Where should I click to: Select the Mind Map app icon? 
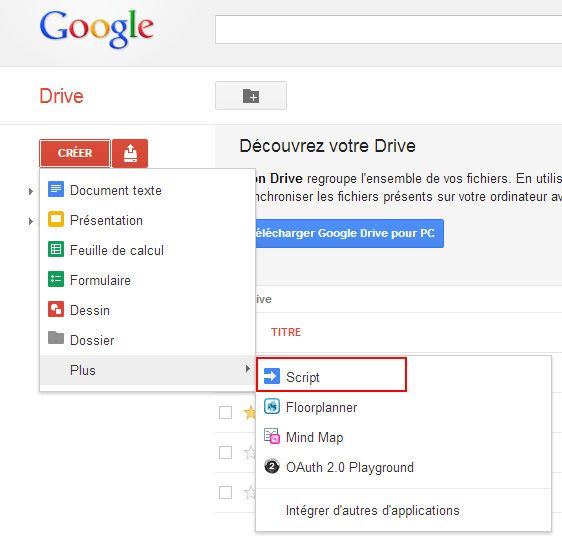click(272, 436)
